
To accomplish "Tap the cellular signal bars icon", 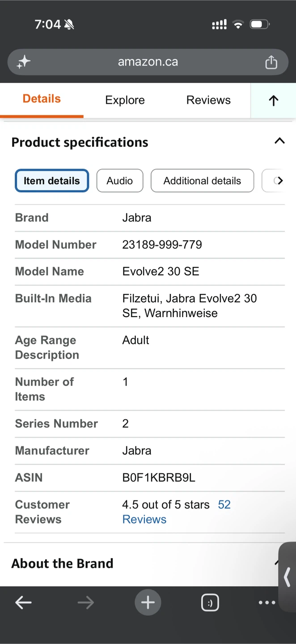I will (219, 24).
